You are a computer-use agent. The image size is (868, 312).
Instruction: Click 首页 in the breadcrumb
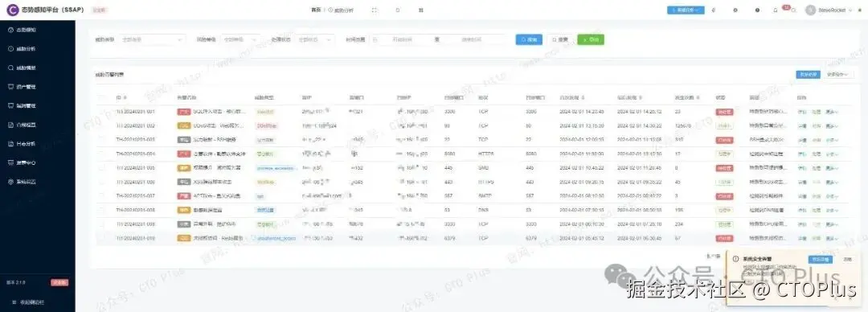[x=316, y=10]
